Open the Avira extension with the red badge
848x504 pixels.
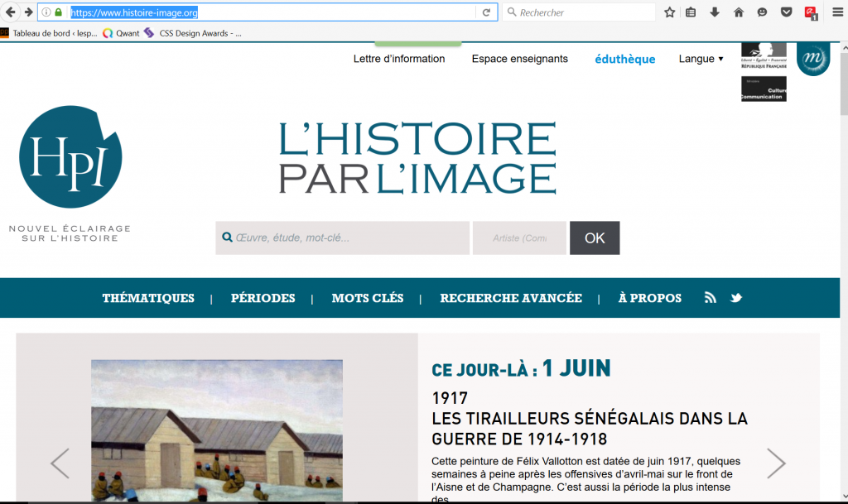tap(808, 12)
